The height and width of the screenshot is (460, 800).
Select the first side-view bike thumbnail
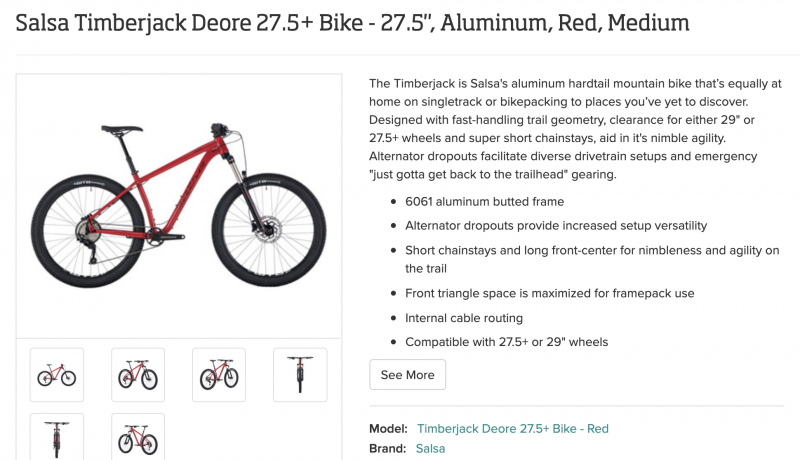pyautogui.click(x=57, y=375)
